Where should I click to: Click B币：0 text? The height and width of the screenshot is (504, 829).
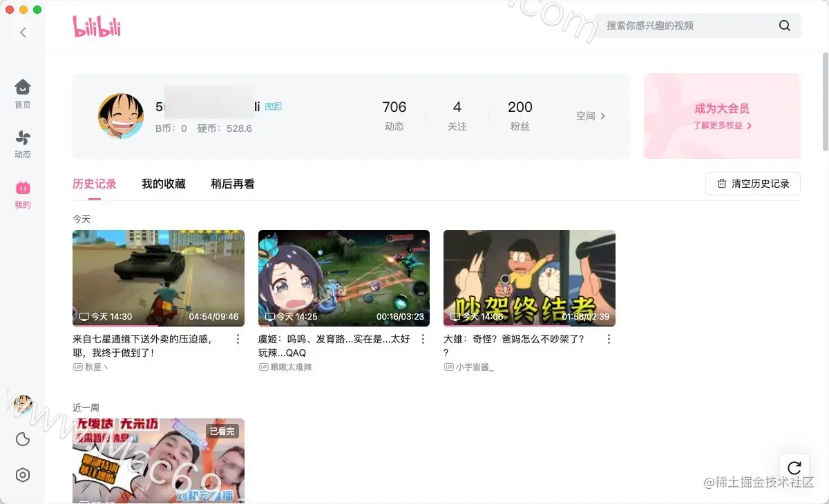171,128
